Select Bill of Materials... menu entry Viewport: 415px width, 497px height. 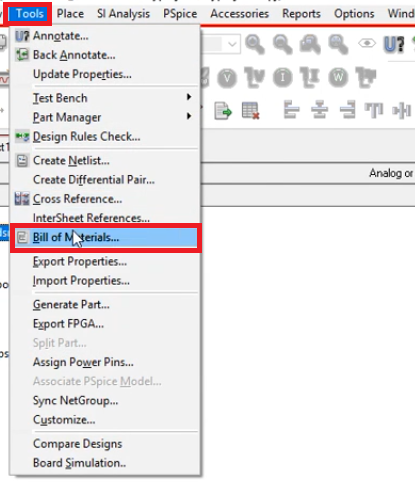click(106, 238)
